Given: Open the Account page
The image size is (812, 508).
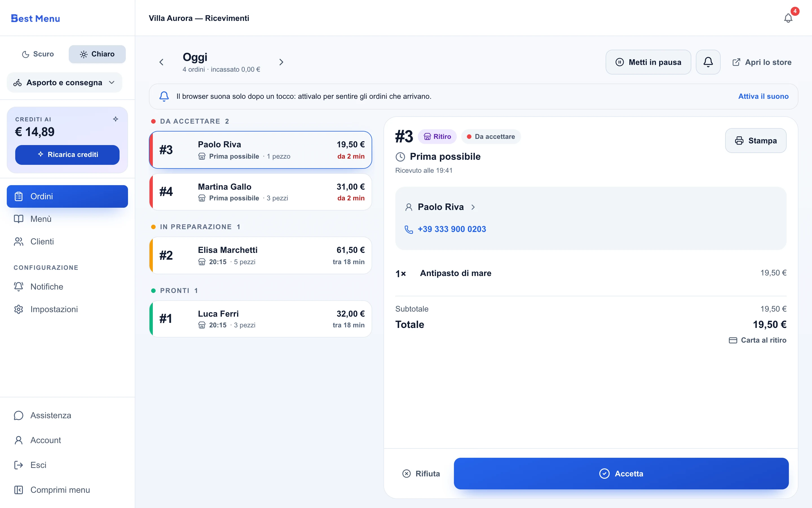Looking at the screenshot, I should click(x=67, y=441).
